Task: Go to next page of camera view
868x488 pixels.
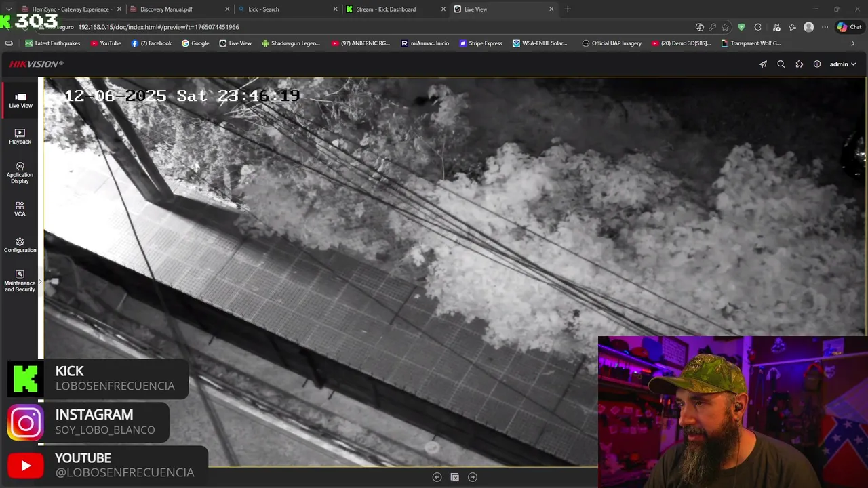Action: (x=473, y=477)
